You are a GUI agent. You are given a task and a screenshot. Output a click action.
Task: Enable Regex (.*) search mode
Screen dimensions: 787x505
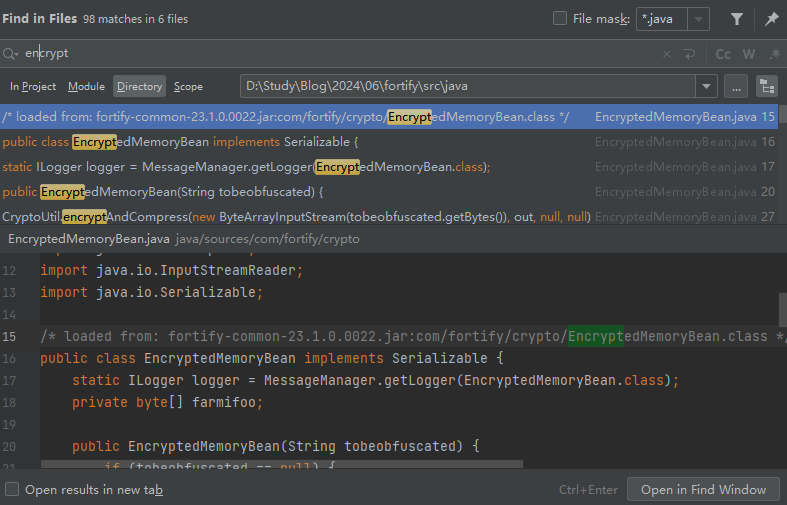coord(774,54)
